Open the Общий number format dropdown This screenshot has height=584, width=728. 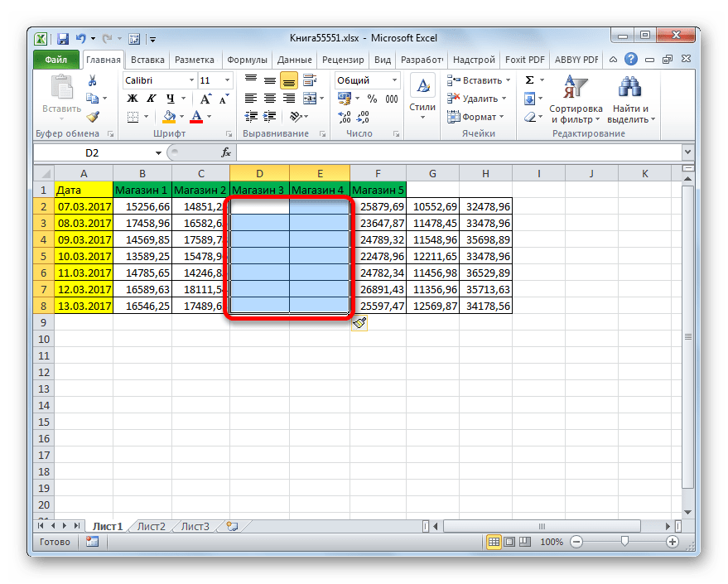pos(394,80)
